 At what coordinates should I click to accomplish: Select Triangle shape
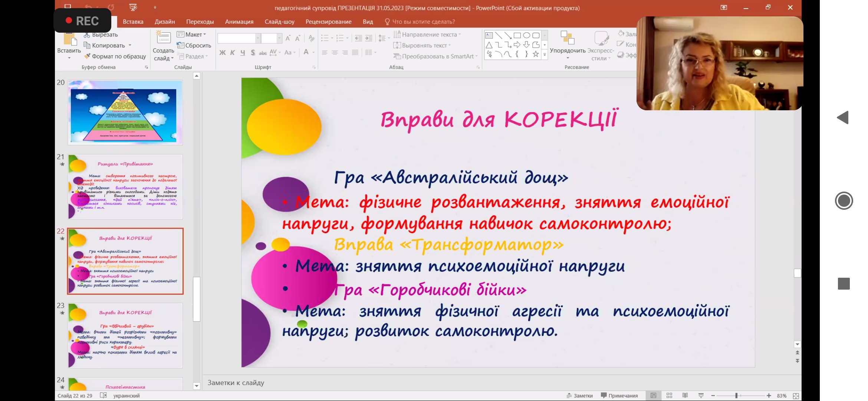[x=489, y=45]
